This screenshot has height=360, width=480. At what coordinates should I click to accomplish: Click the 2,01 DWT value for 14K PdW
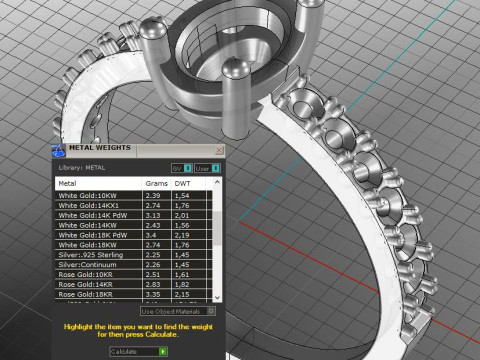(x=182, y=215)
